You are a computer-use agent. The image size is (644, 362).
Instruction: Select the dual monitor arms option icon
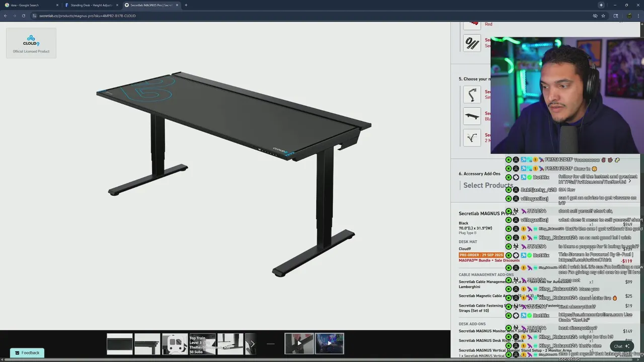(x=472, y=138)
